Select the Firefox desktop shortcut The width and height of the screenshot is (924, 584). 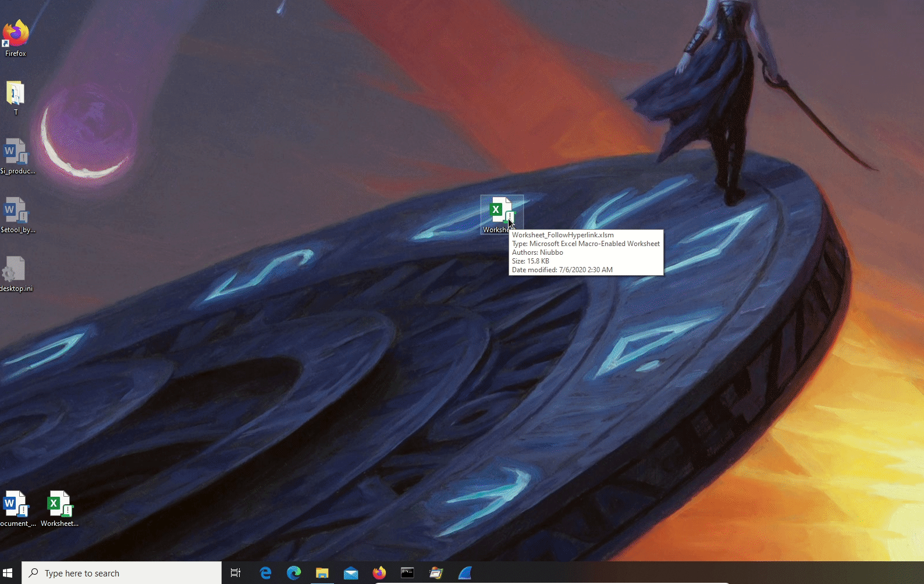[16, 38]
